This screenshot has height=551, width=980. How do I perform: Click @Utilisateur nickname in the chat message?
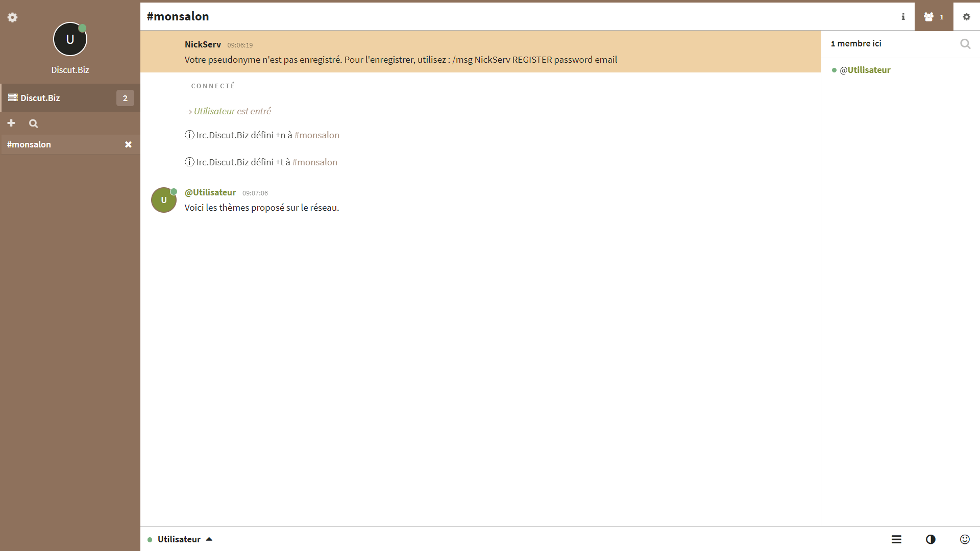[210, 192]
